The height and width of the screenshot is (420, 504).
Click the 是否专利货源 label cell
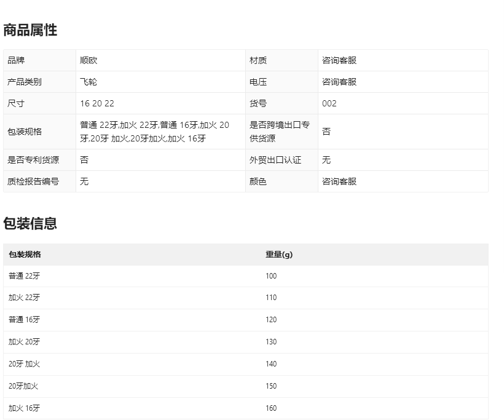tap(33, 160)
